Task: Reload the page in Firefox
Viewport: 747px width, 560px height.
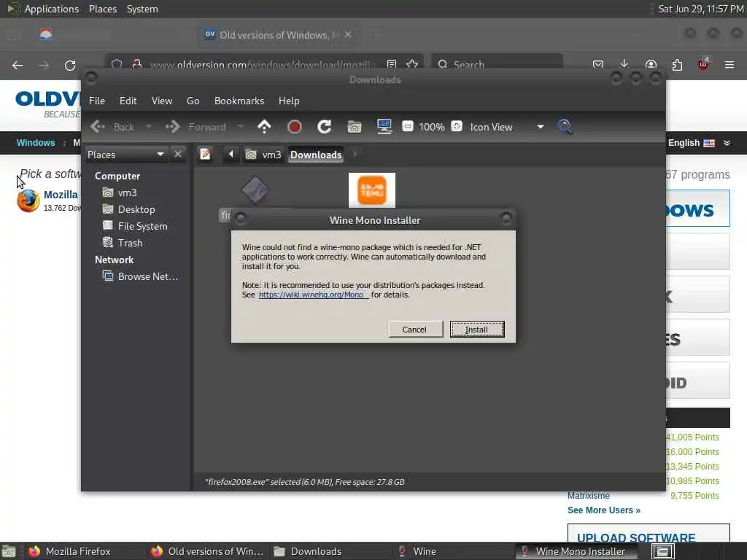Action: (70, 65)
